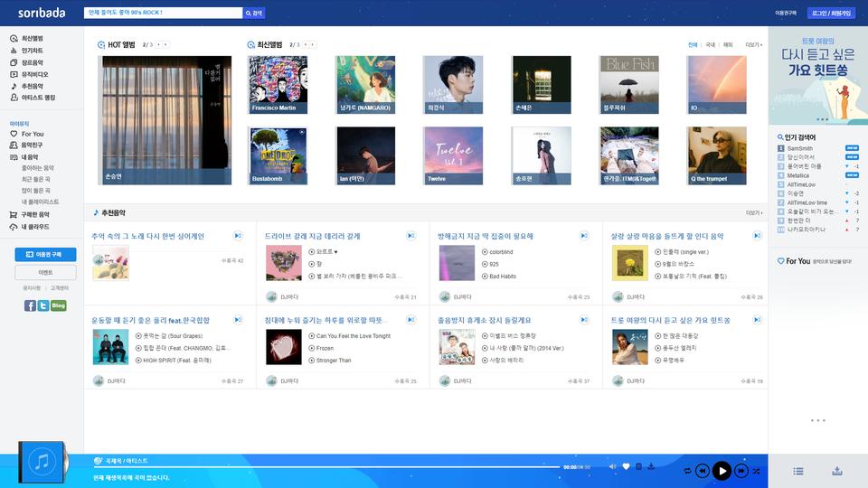The image size is (868, 488).
Task: Open the large 손승연 HOT album cover
Action: pyautogui.click(x=165, y=120)
